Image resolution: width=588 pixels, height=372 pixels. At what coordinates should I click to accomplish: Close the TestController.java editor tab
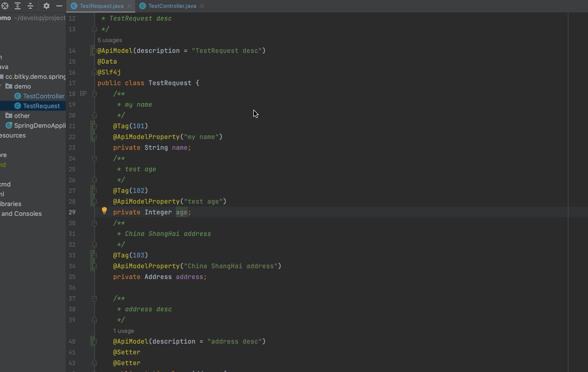200,6
